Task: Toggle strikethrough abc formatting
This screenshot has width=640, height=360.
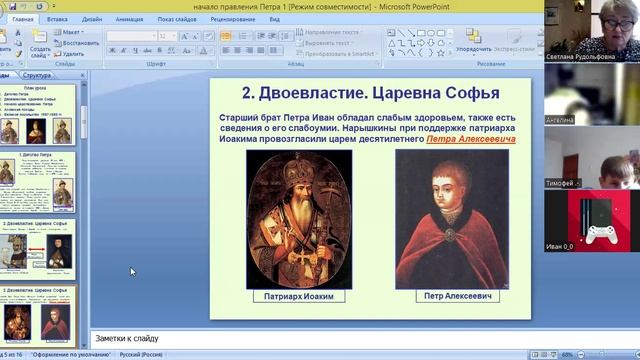Action: click(x=147, y=51)
